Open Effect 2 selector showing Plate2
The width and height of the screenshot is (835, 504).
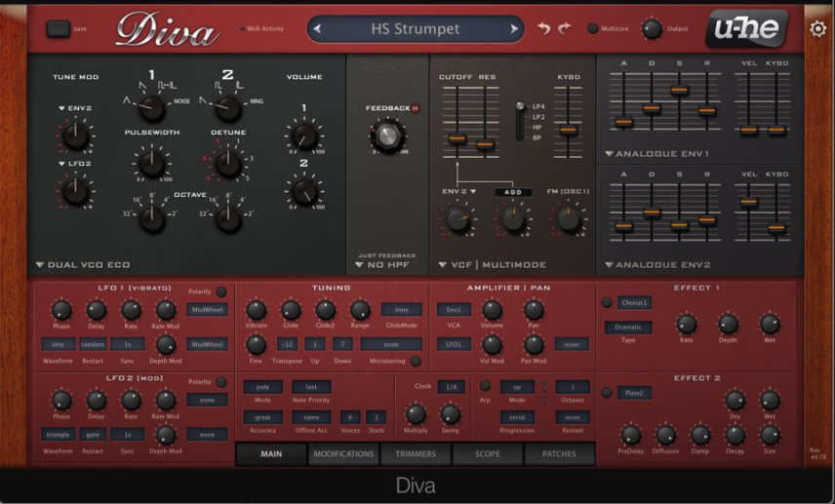(x=634, y=393)
